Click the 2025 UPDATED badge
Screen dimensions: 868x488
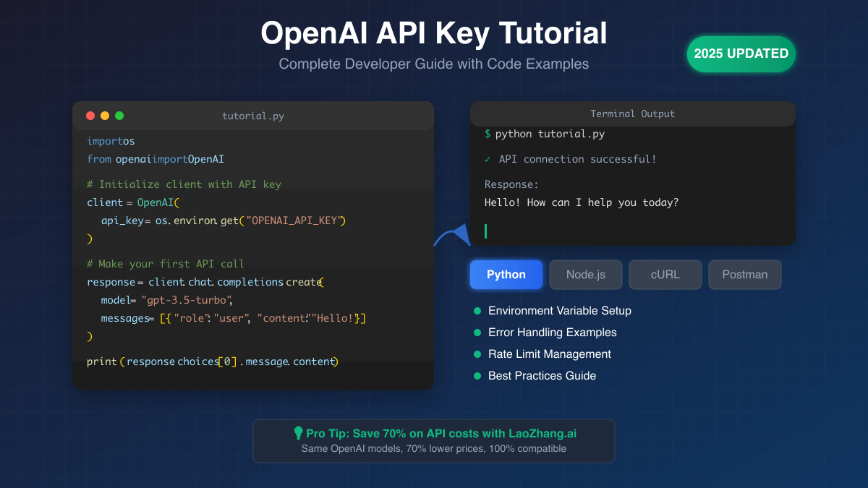(x=741, y=53)
